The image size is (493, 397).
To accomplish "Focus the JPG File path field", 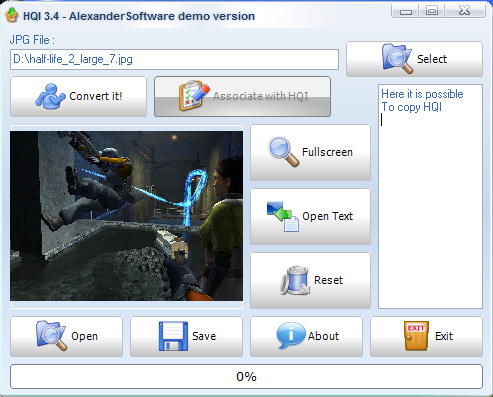I will coord(174,60).
